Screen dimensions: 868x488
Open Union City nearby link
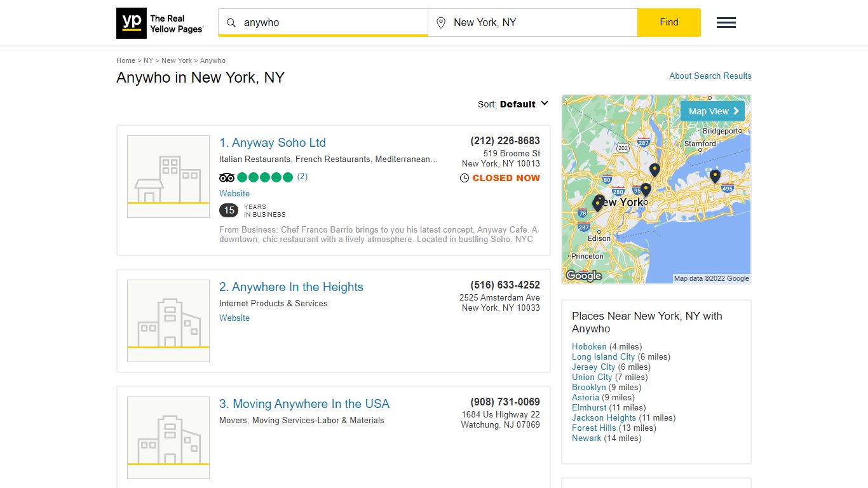pos(592,377)
